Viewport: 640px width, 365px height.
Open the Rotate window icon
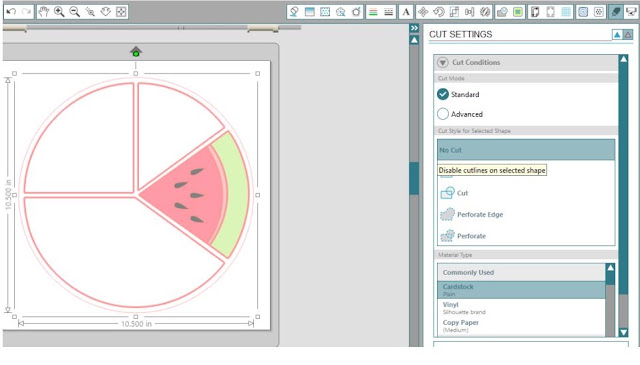[x=439, y=12]
